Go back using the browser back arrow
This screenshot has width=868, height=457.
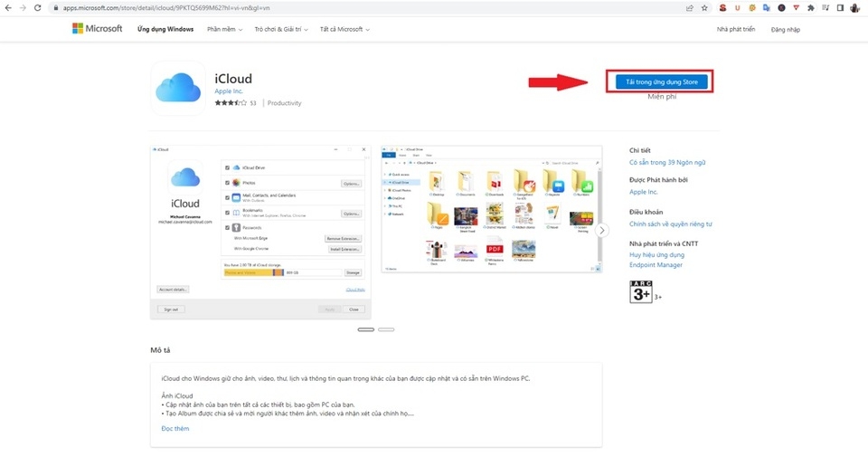[8, 8]
